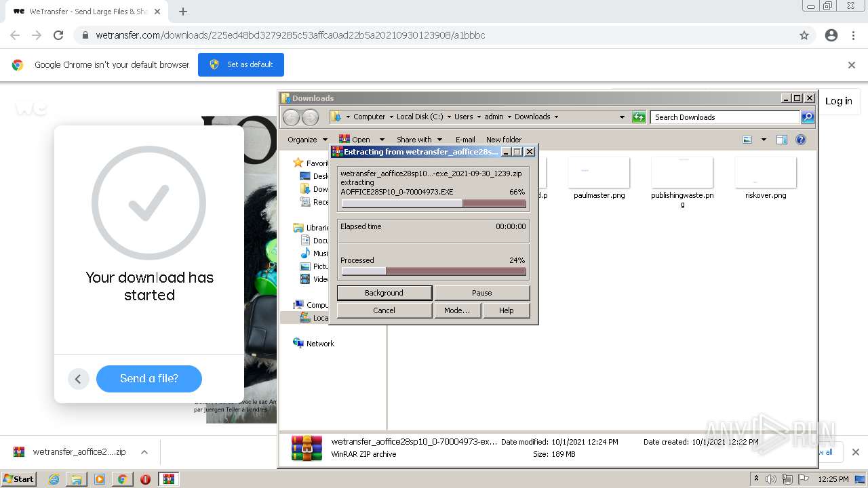Select paulmaster.png file
868x488 pixels.
(599, 179)
